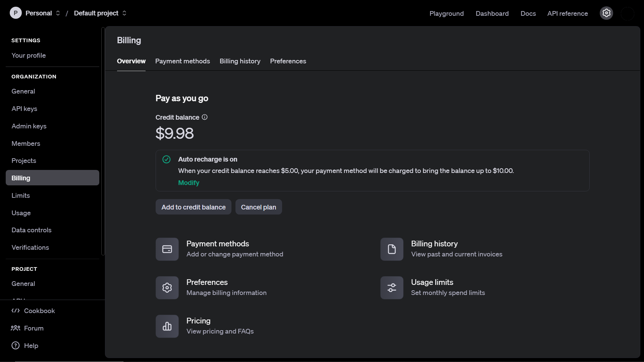Click the user profile avatar menu
Viewport: 644px width, 362px height.
[x=627, y=13]
